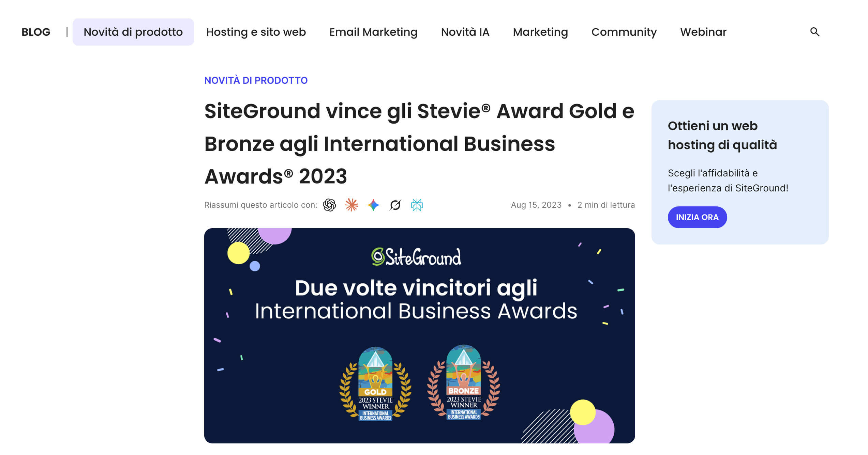
Task: Open the NOVITÀ DI PRODOTTO category tag
Action: 256,80
